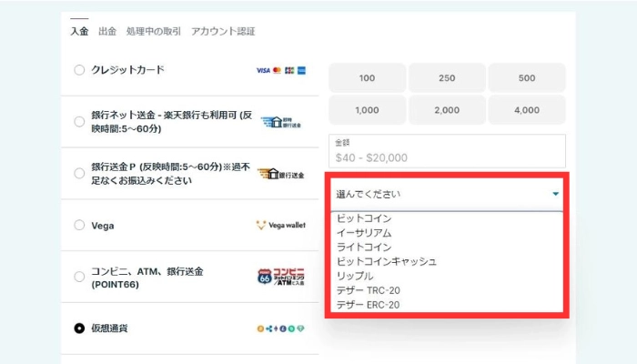637x364 pixels.
Task: Click the 即時銀行送金 bank logo
Action: (281, 122)
